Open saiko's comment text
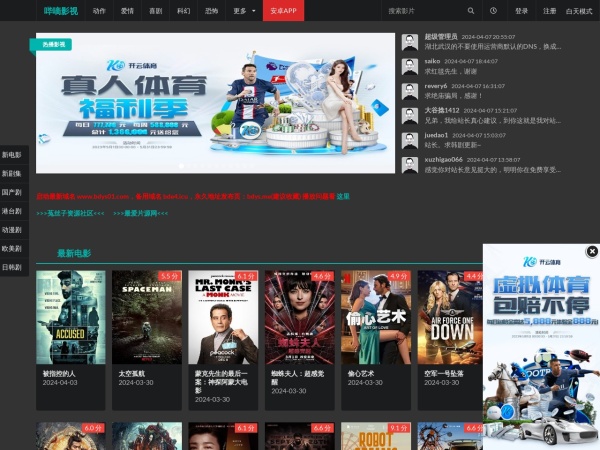Viewport: 600px width, 450px height. pyautogui.click(x=451, y=72)
